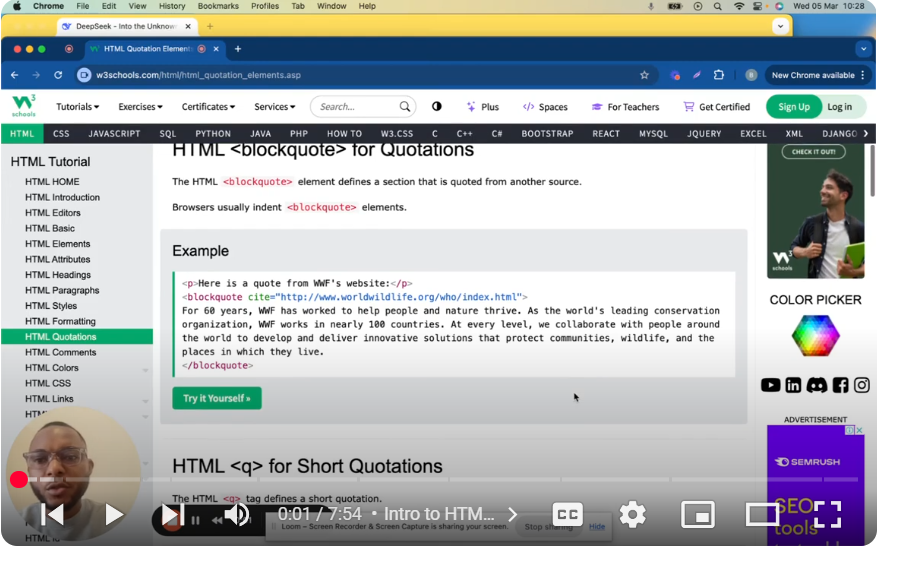Select BOOTSTRAP in top navigation

point(547,133)
